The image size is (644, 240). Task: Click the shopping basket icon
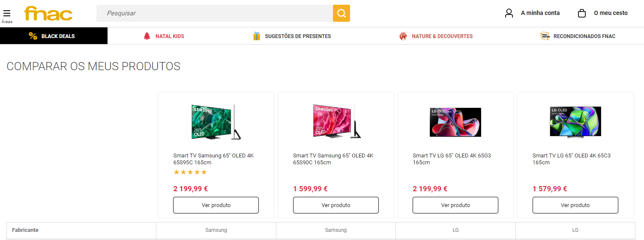pyautogui.click(x=582, y=13)
